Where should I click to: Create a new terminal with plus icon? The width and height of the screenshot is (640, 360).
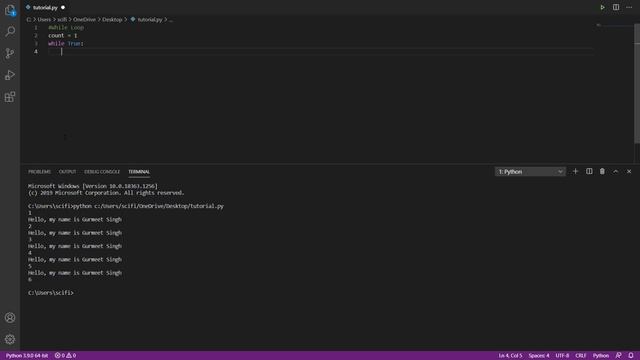coord(576,171)
